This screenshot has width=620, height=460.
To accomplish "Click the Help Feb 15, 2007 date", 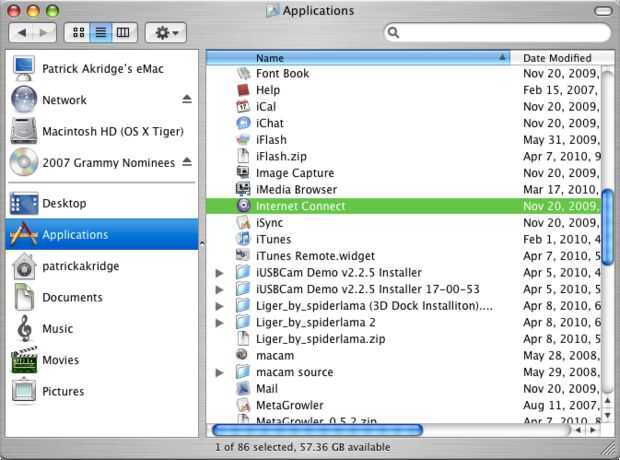I will (560, 90).
